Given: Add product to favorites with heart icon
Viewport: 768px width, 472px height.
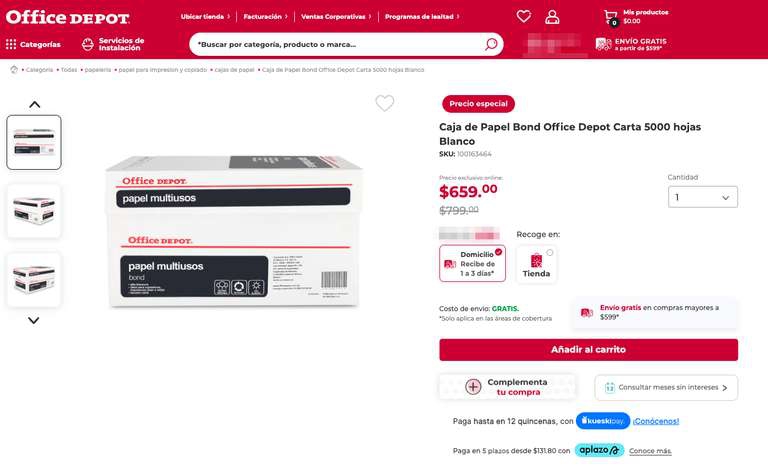Looking at the screenshot, I should pyautogui.click(x=384, y=103).
